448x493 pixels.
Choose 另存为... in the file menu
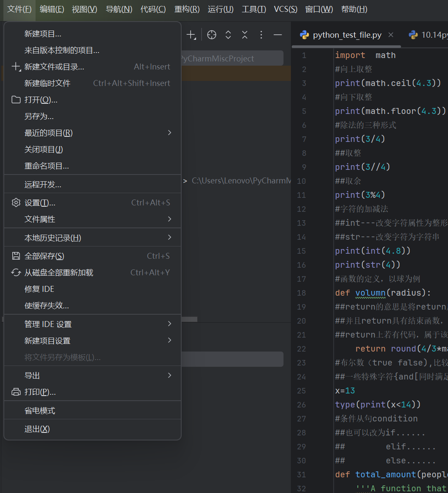[92, 116]
